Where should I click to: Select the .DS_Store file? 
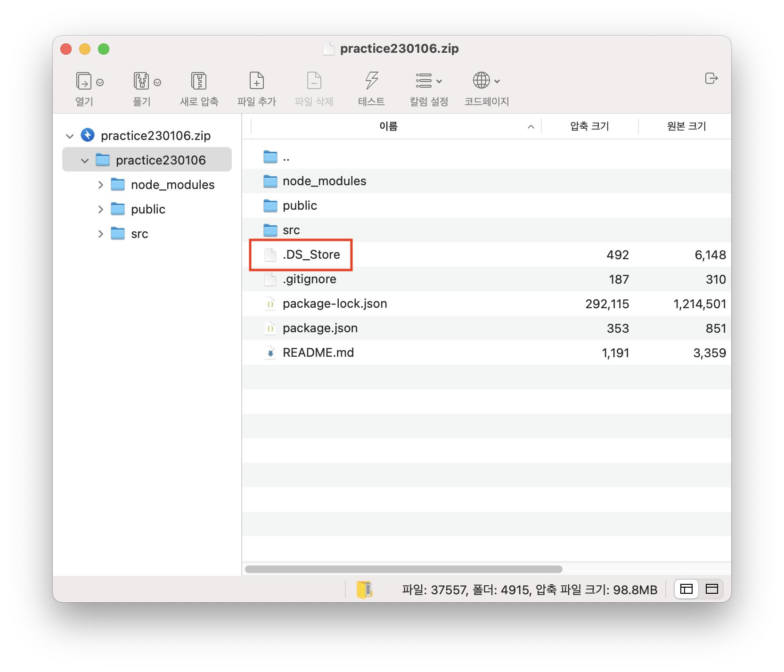point(487,254)
